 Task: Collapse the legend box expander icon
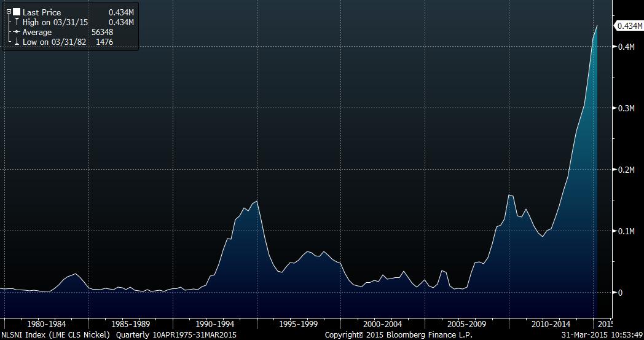pyautogui.click(x=9, y=12)
